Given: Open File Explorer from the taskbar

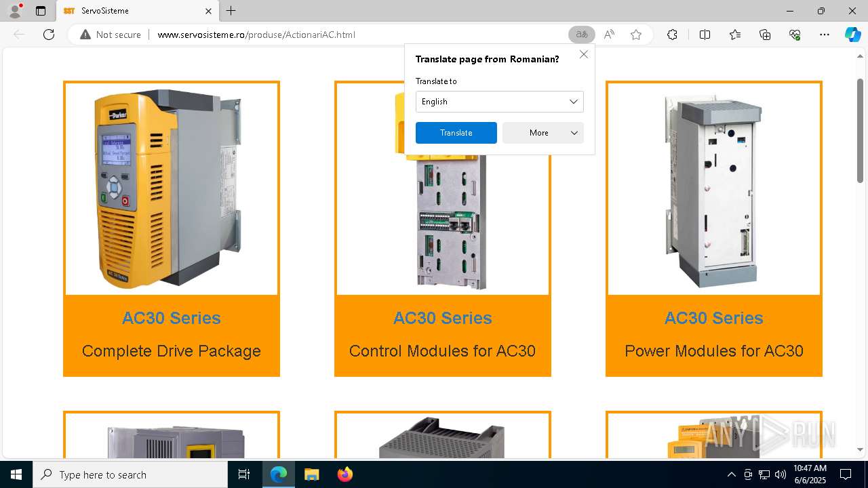Looking at the screenshot, I should pos(311,474).
